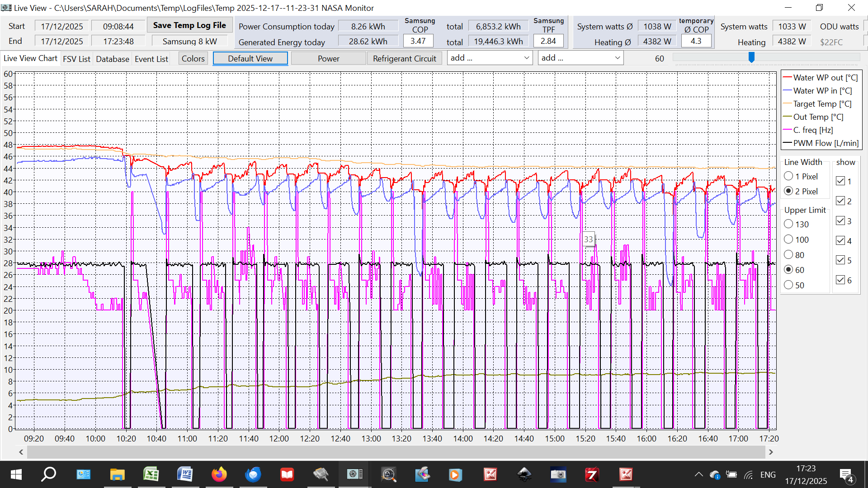This screenshot has height=488, width=868.
Task: Switch to the FSV List tab
Action: (x=76, y=59)
